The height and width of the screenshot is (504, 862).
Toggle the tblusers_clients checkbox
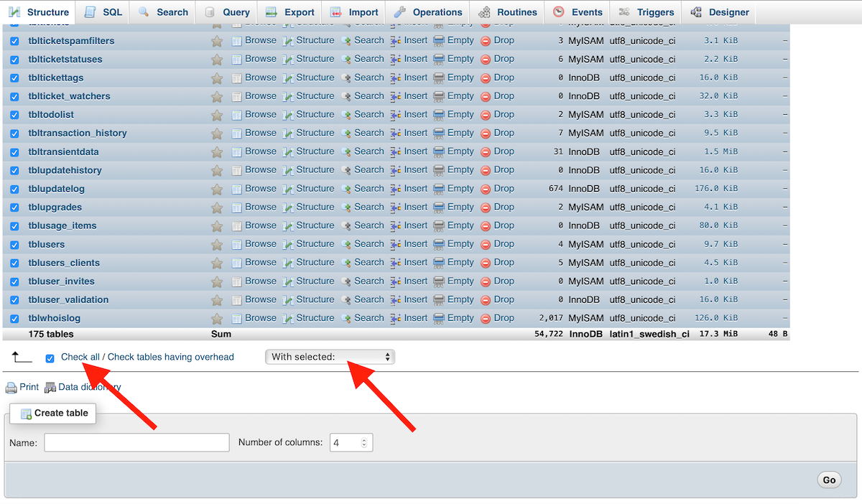click(14, 263)
